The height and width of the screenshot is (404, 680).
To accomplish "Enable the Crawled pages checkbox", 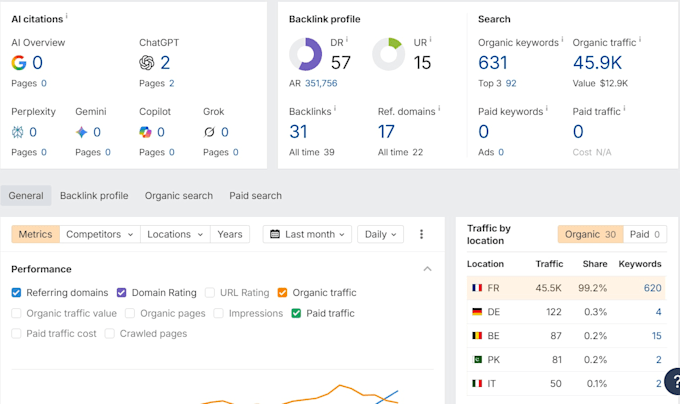I will (x=110, y=333).
